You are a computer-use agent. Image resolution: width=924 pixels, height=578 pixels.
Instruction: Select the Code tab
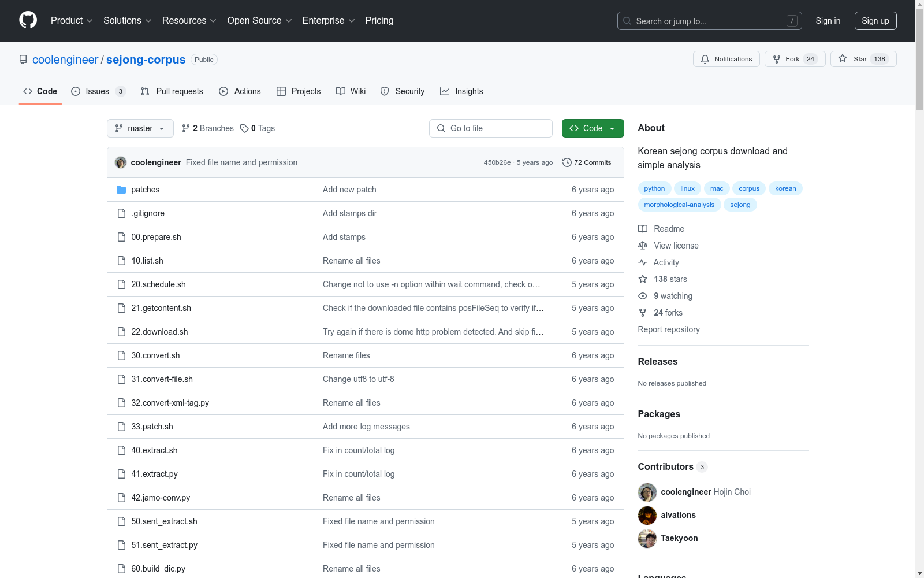40,91
